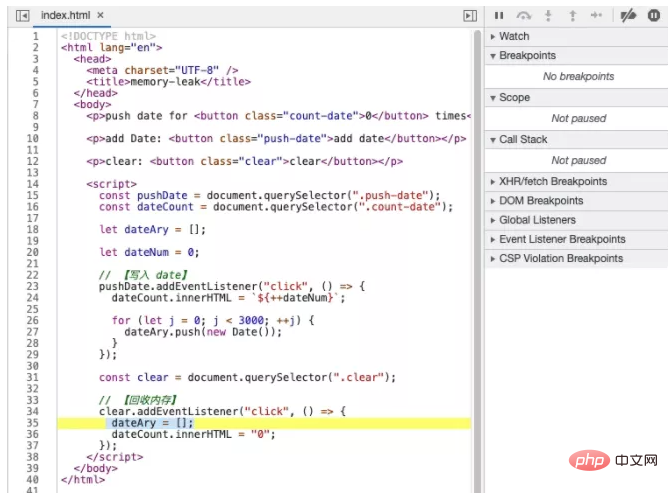The height and width of the screenshot is (493, 668).
Task: Click 'dateCount.innerHTML = "0";' line
Action: [x=194, y=434]
